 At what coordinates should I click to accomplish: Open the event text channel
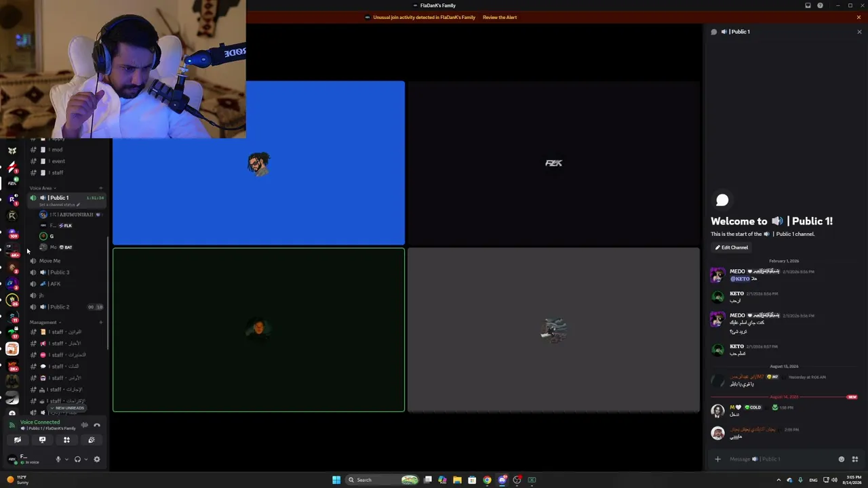(x=66, y=161)
